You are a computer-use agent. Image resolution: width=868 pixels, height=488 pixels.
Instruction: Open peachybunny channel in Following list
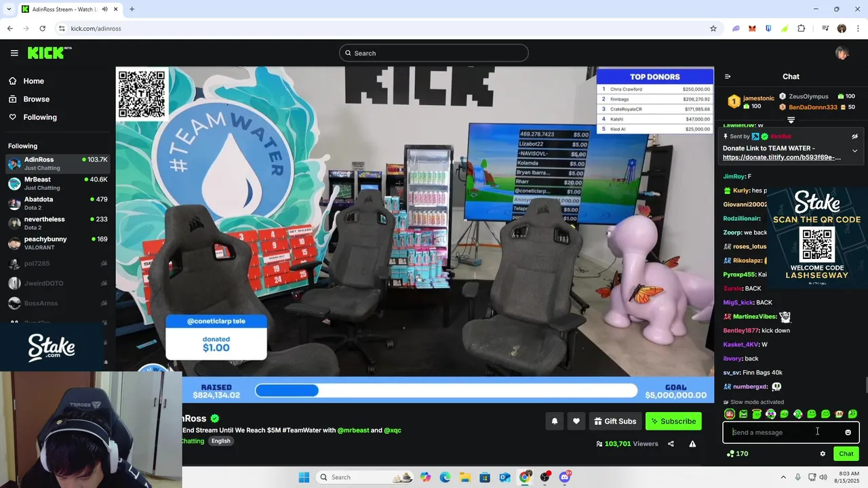pyautogui.click(x=58, y=243)
